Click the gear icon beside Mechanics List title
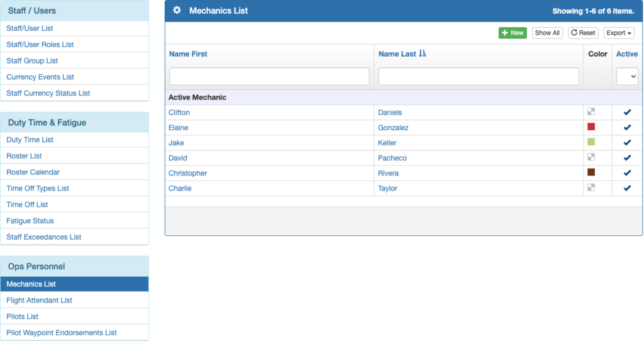Screen dimensions: 644x341 (177, 11)
